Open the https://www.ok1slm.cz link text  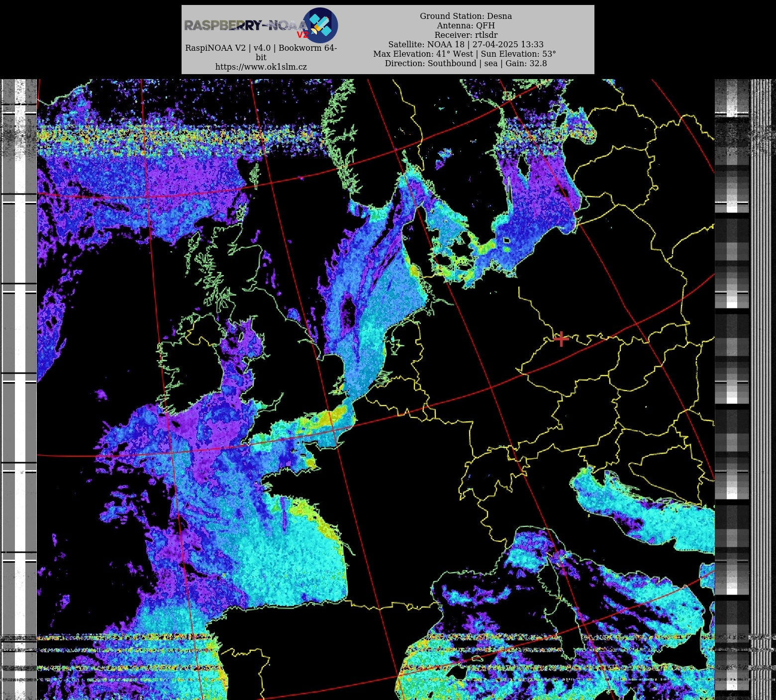[261, 67]
